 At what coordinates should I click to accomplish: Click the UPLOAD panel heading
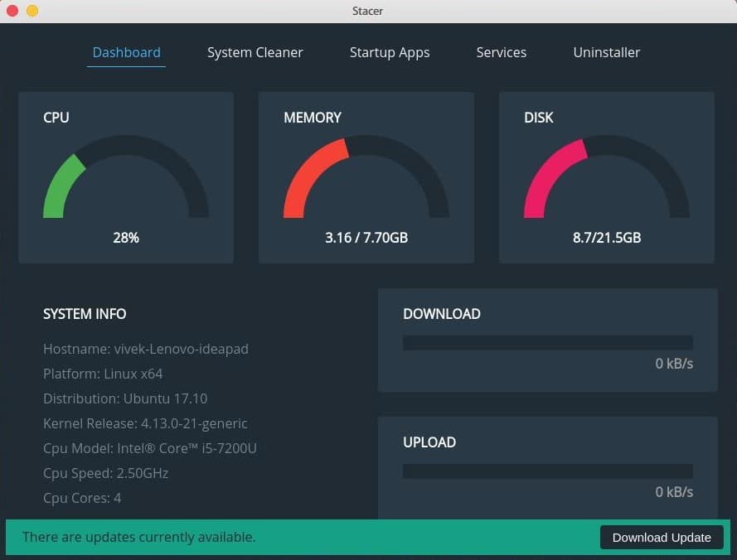[429, 442]
